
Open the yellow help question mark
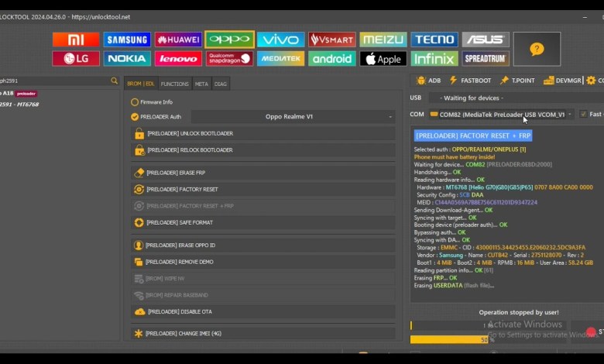[x=537, y=49]
